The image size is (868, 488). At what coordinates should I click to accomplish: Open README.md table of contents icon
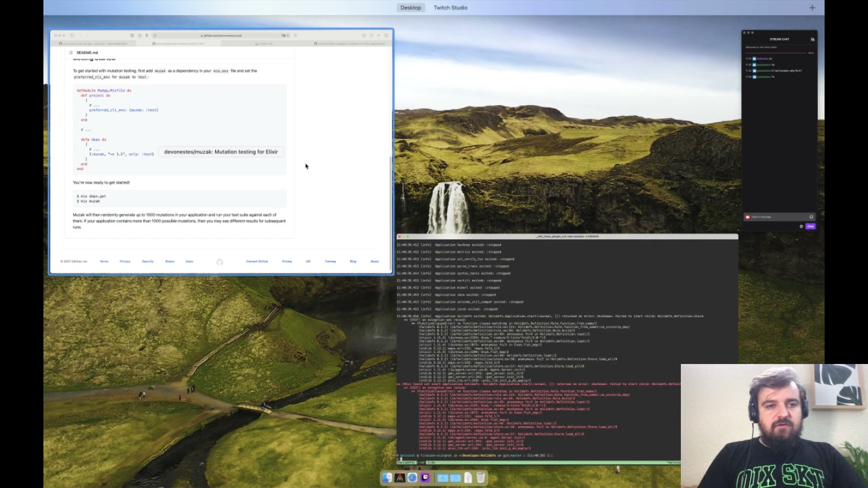71,52
